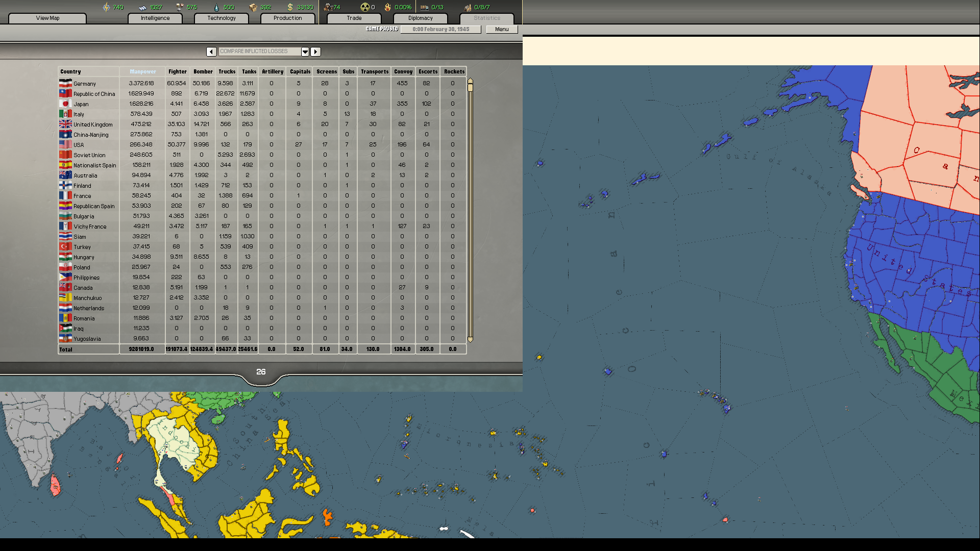The image size is (980, 551).
Task: Sort the table by the Manpower column
Action: [x=142, y=71]
